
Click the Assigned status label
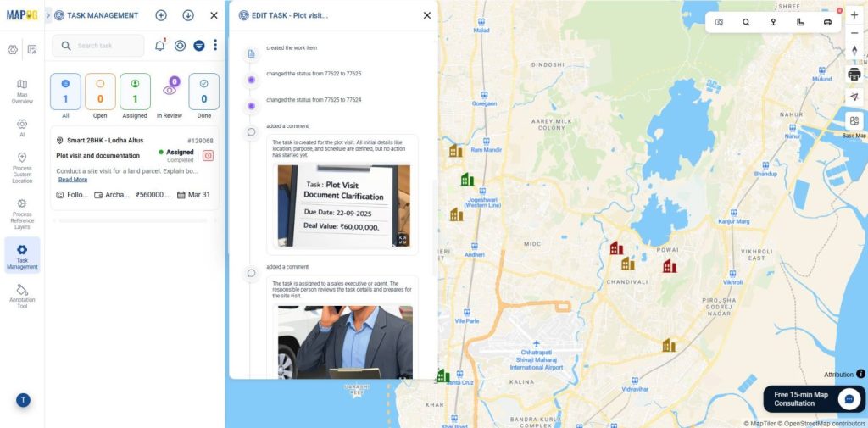[180, 152]
